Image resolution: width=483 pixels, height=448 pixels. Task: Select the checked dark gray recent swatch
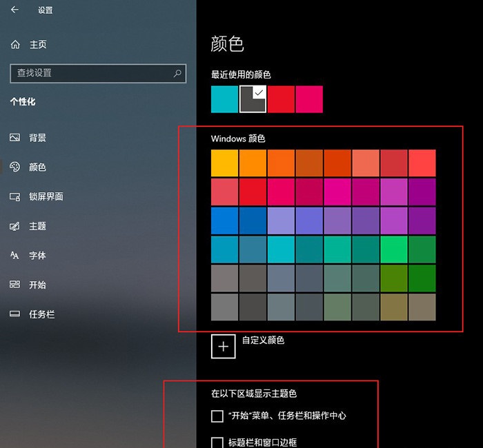[253, 99]
